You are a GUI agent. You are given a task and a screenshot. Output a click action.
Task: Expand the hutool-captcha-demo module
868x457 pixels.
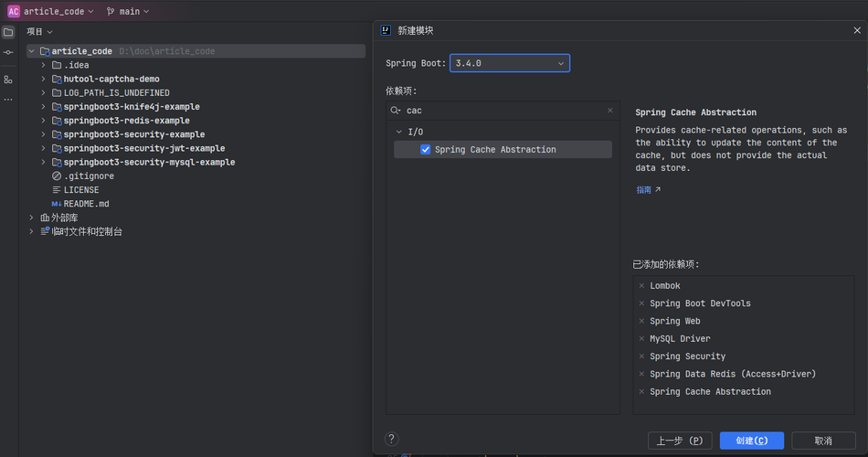(x=43, y=79)
